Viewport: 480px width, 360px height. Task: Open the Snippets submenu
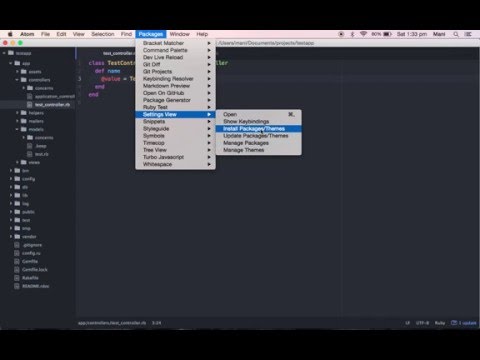pyautogui.click(x=175, y=121)
